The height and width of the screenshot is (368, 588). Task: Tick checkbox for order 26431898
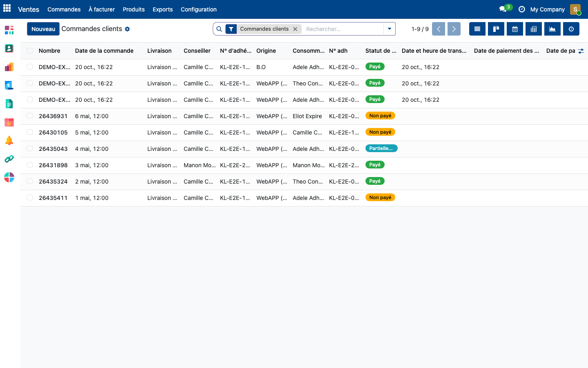pyautogui.click(x=30, y=165)
